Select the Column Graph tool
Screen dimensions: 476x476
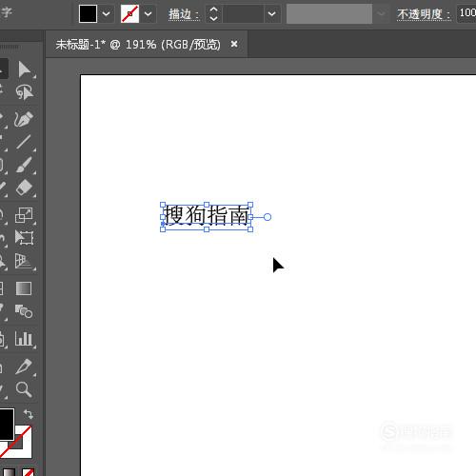(x=24, y=339)
